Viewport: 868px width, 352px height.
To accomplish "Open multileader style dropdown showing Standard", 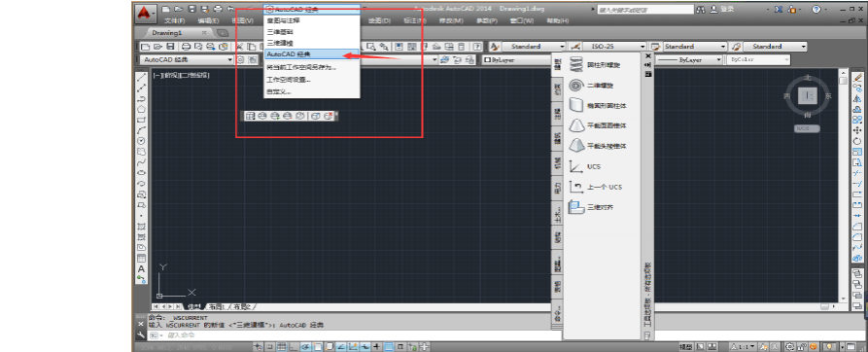I will 775,47.
